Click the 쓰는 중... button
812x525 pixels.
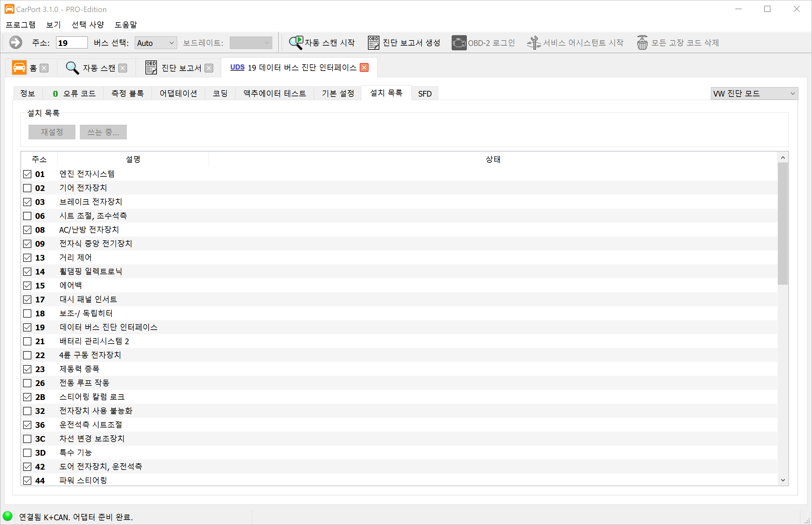pos(103,132)
